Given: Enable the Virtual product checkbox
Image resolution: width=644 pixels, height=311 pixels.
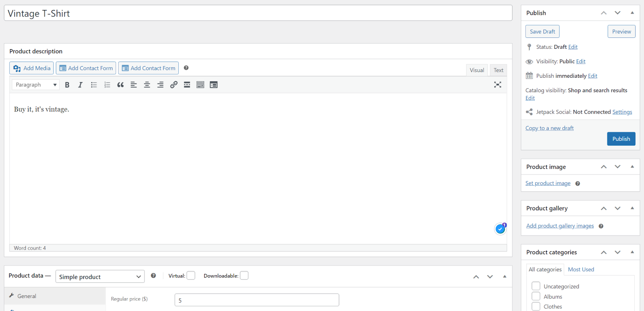Looking at the screenshot, I should (191, 276).
